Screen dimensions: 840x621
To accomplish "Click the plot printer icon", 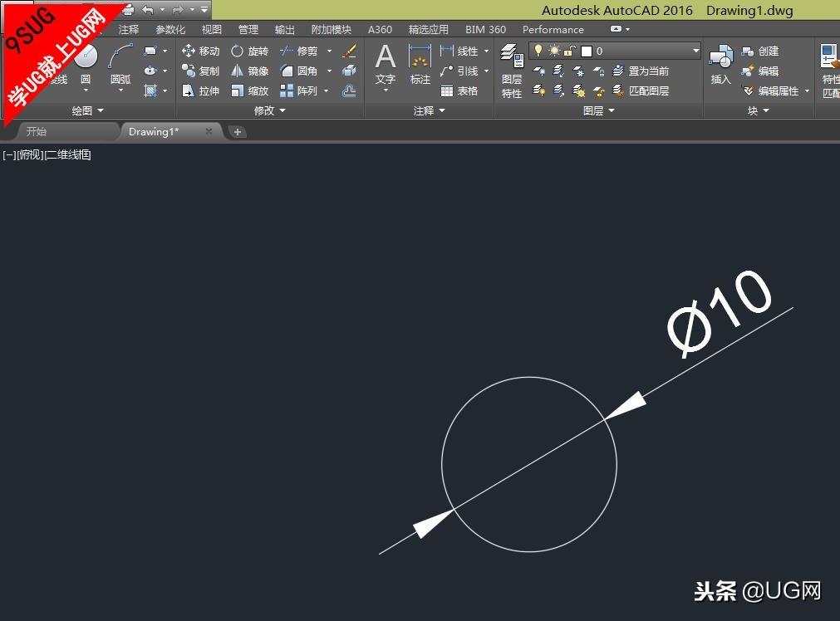I will (128, 9).
